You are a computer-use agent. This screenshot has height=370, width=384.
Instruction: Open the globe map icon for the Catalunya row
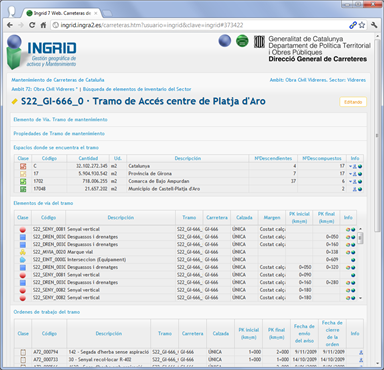click(360, 166)
